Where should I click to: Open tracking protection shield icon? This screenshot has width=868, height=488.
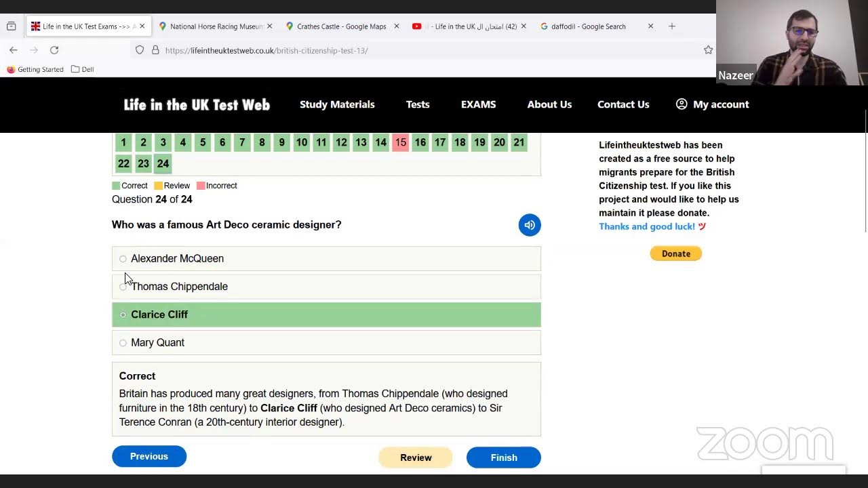(x=140, y=50)
